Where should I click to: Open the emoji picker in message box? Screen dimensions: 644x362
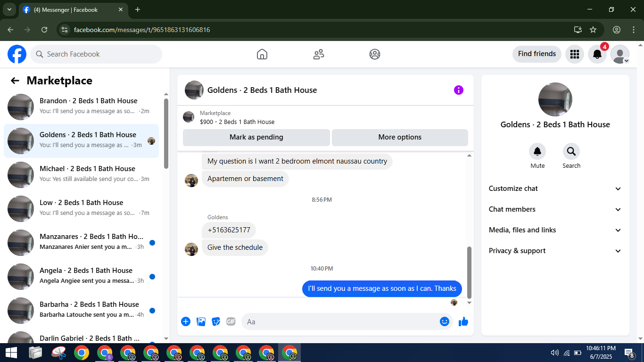coord(444,321)
